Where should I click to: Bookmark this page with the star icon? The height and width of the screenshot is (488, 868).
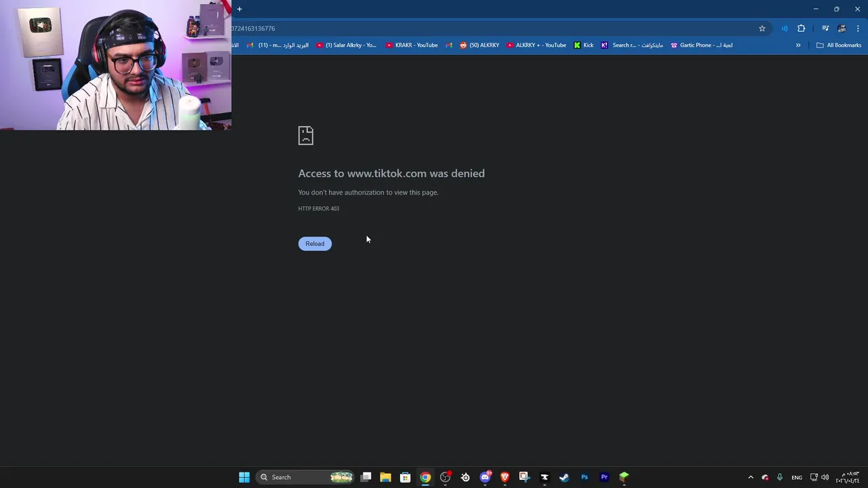[x=762, y=28]
